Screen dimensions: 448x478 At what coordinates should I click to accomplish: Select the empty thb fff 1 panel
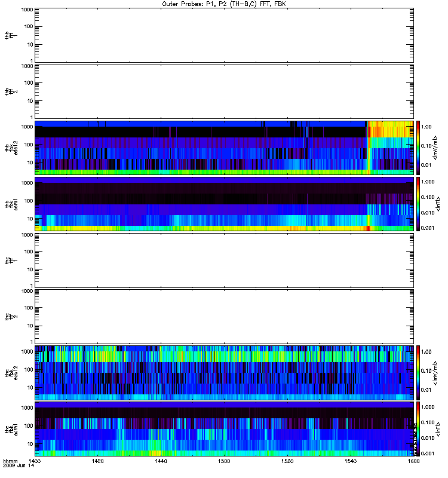coord(224,35)
